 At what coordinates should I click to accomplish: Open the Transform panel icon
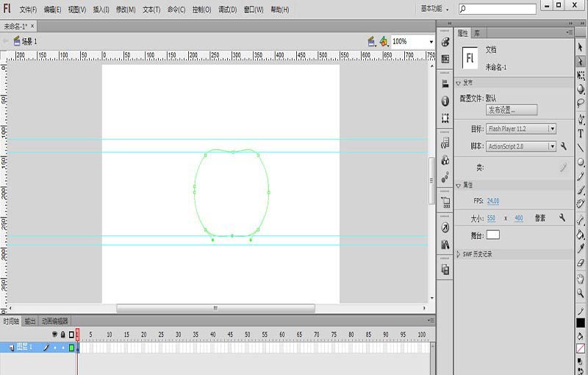[445, 118]
